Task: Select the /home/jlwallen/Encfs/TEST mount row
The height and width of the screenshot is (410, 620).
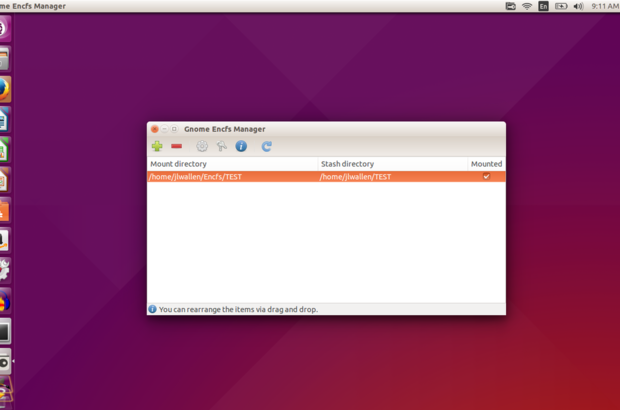Action: (x=196, y=176)
